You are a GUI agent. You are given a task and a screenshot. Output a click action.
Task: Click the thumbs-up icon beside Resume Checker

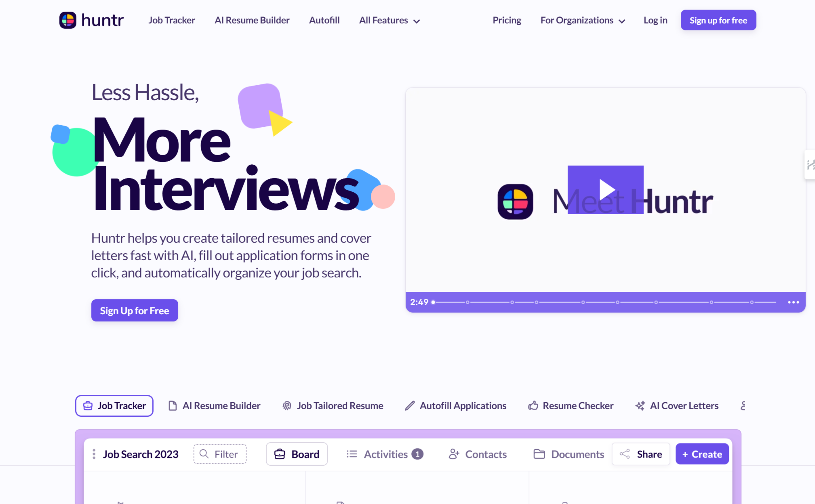click(x=533, y=405)
